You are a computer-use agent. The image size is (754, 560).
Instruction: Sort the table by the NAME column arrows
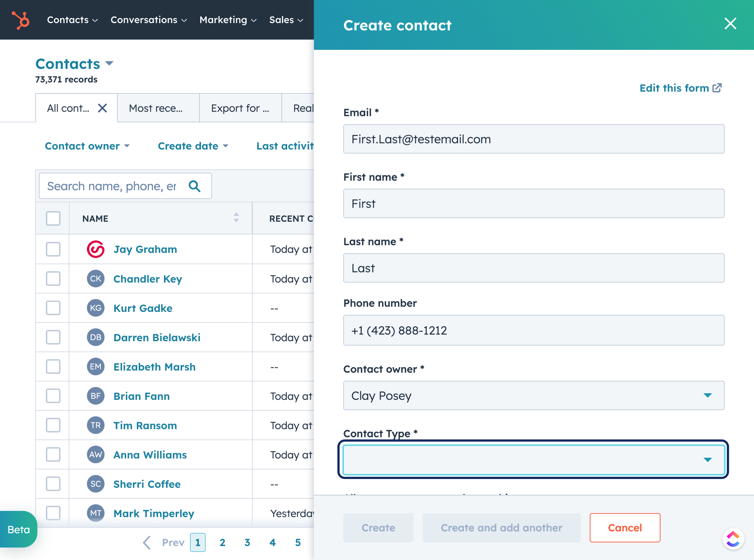[236, 218]
